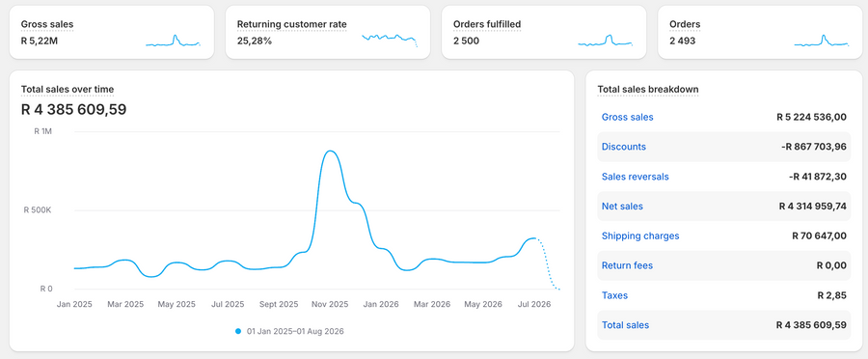Click the May 2025 axis label
Image resolution: width=868 pixels, height=359 pixels.
tap(177, 304)
